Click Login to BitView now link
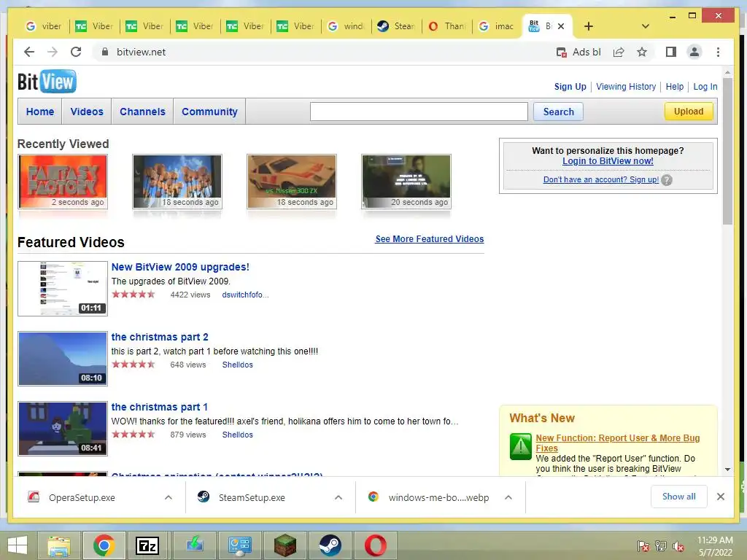 [x=608, y=161]
